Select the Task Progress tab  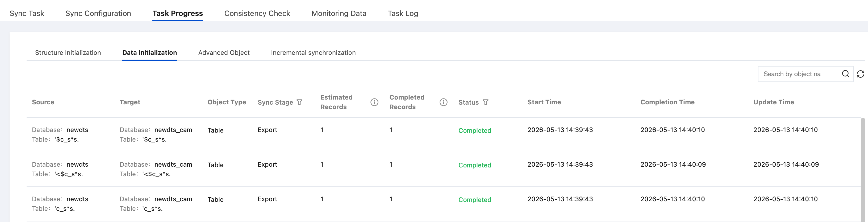(x=178, y=13)
